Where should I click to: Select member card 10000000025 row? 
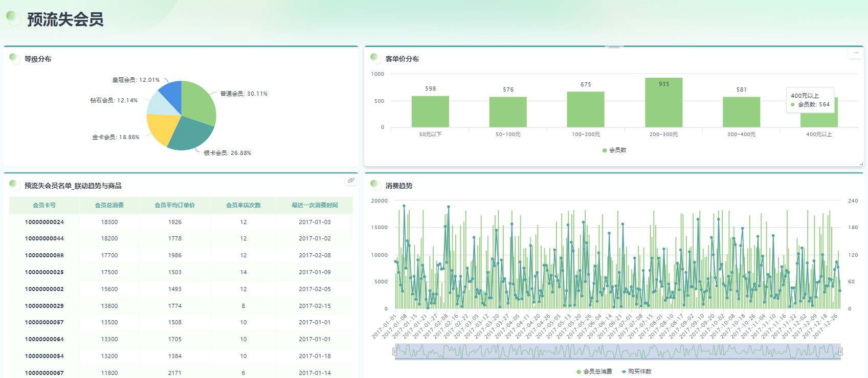[x=181, y=272]
